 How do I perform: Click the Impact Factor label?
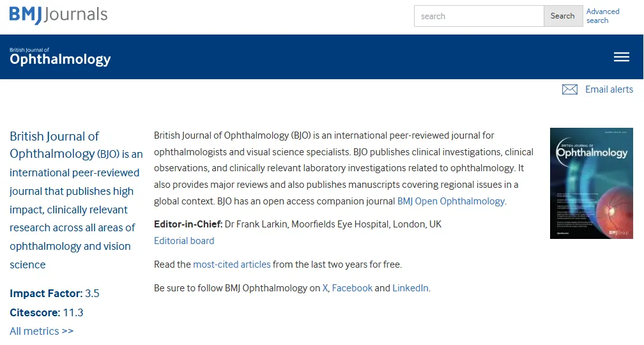(46, 293)
